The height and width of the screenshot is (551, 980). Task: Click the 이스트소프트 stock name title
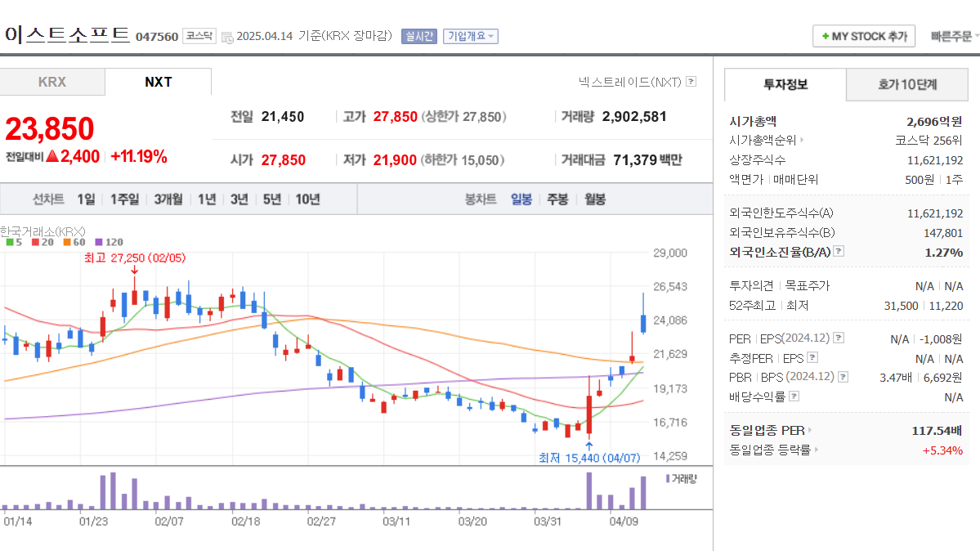click(x=67, y=34)
